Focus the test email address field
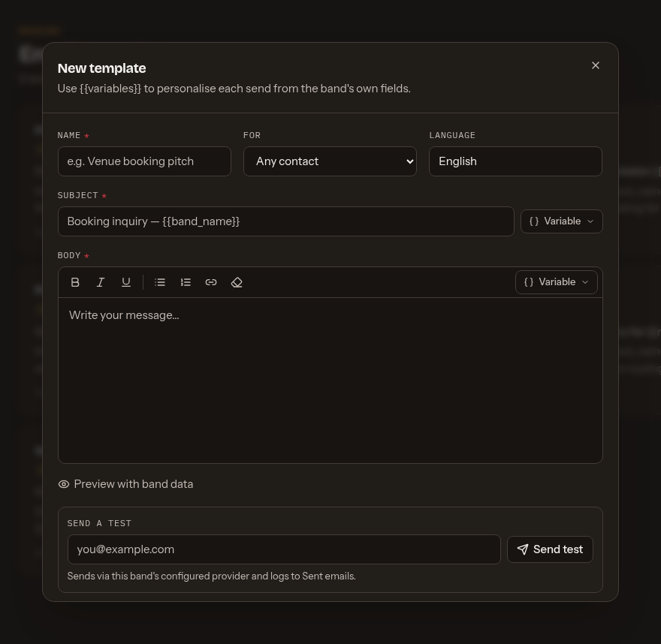The image size is (661, 644). 284,549
